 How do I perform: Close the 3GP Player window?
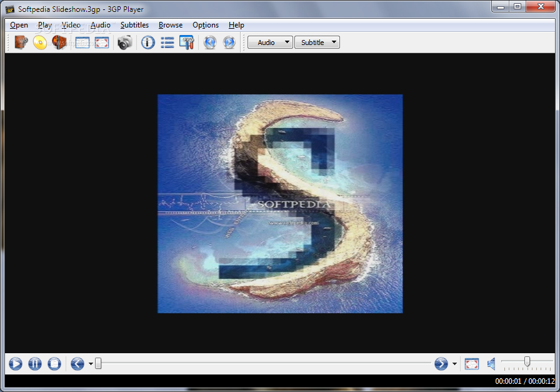541,7
